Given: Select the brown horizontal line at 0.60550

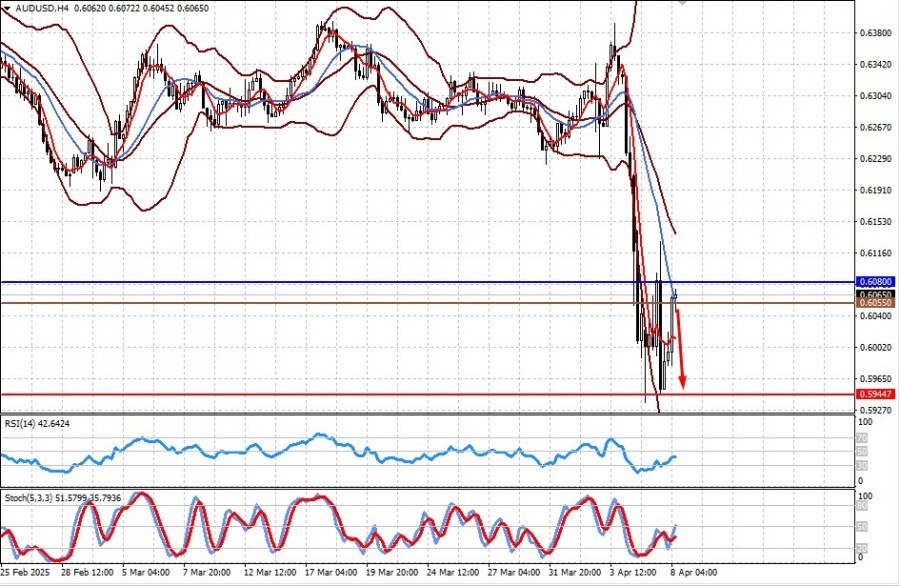Looking at the screenshot, I should tap(428, 303).
